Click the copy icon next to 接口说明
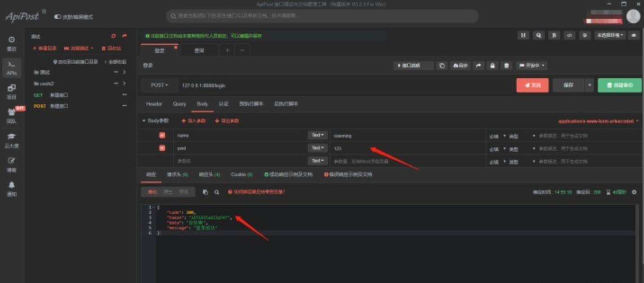 [x=442, y=66]
